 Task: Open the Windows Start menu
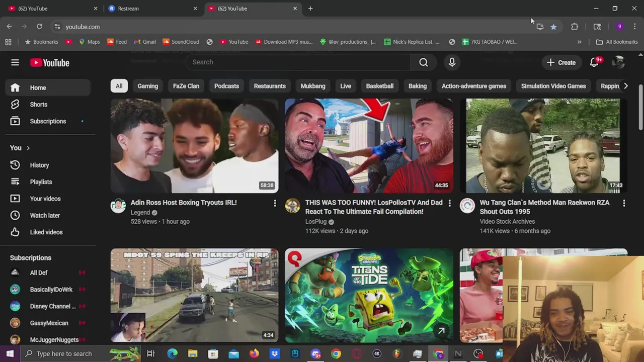[10, 353]
